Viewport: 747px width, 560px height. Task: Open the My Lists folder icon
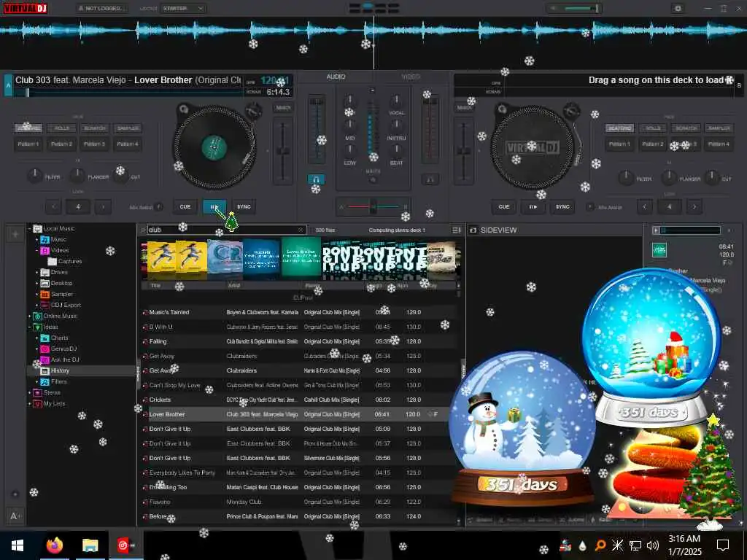point(38,404)
